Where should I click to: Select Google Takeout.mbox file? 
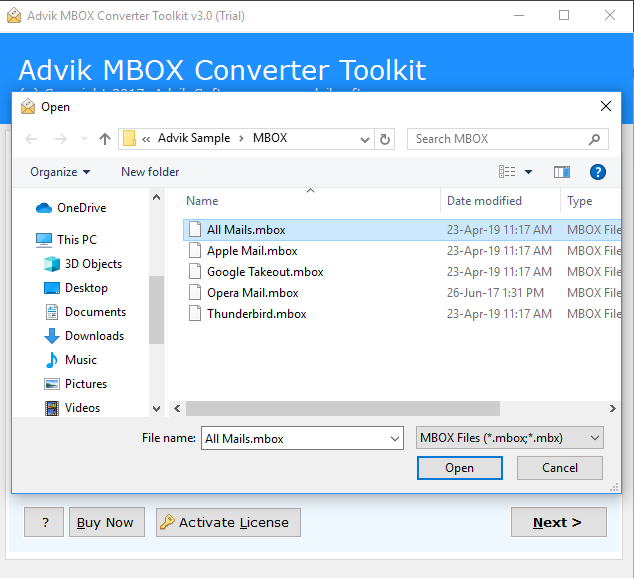pyautogui.click(x=402, y=272)
